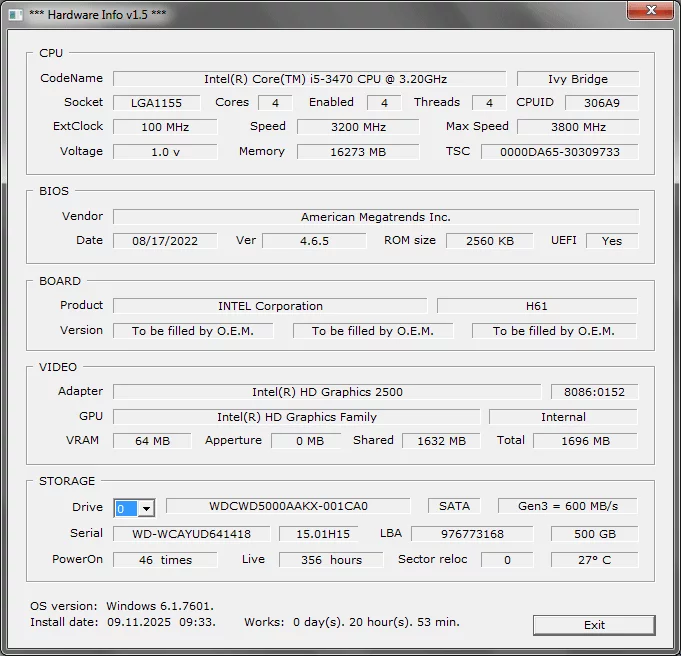Click the board product INTEL Corporation
The image size is (681, 656).
tap(270, 306)
